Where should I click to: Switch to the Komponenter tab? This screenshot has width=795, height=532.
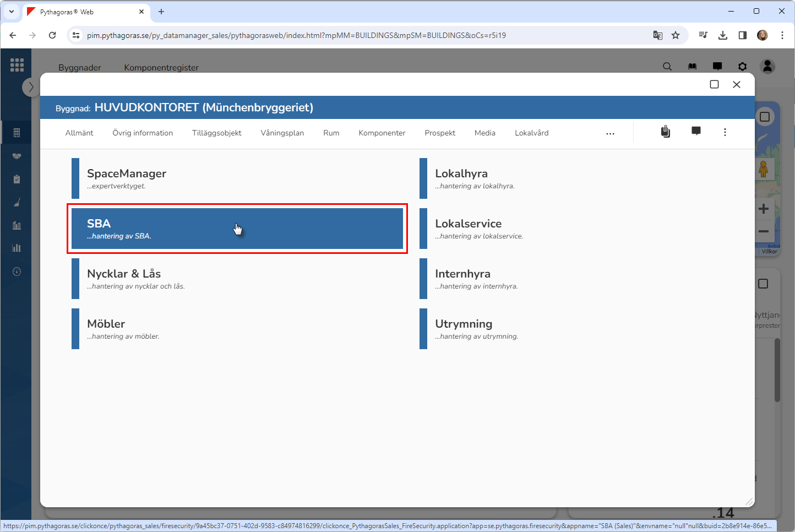382,133
